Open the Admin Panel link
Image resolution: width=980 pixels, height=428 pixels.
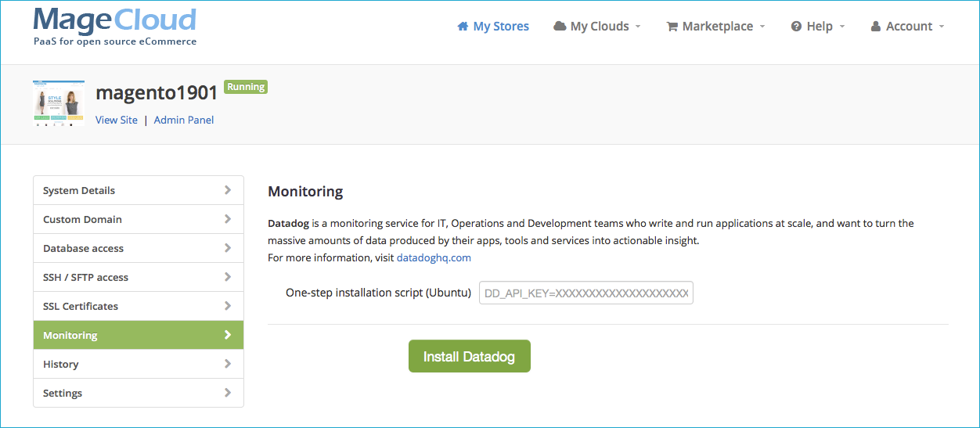(184, 120)
